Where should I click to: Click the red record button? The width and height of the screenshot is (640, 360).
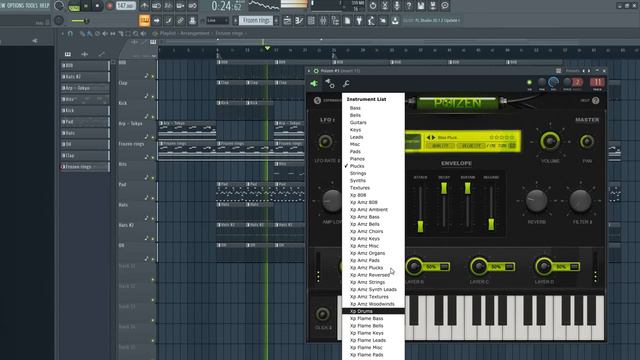[109, 6]
